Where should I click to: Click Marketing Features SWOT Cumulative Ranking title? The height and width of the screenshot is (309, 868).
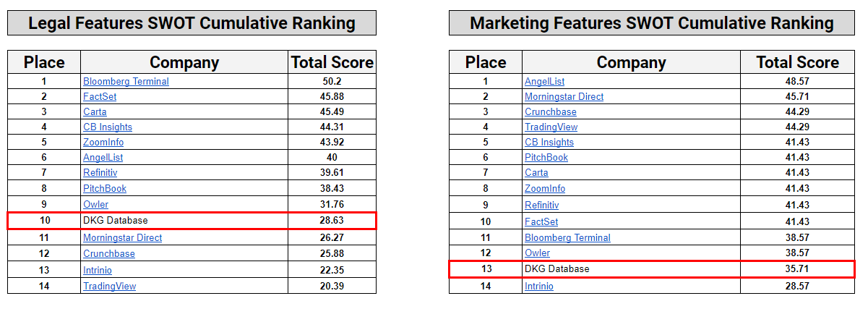[651, 23]
